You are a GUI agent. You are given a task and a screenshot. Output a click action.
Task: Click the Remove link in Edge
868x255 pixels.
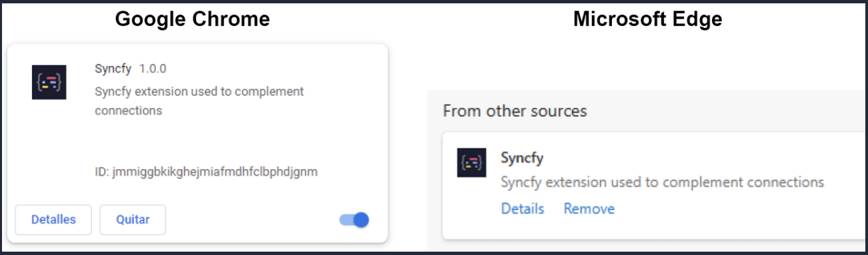tap(589, 209)
